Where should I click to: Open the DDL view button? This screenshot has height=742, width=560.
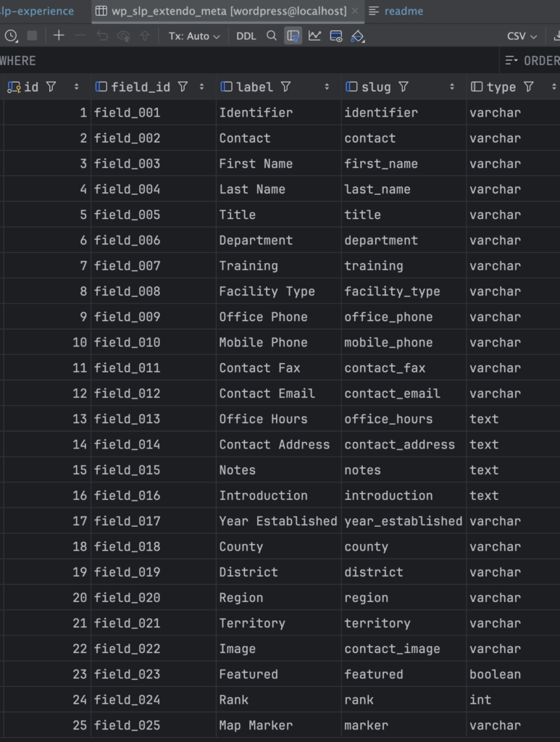point(246,36)
